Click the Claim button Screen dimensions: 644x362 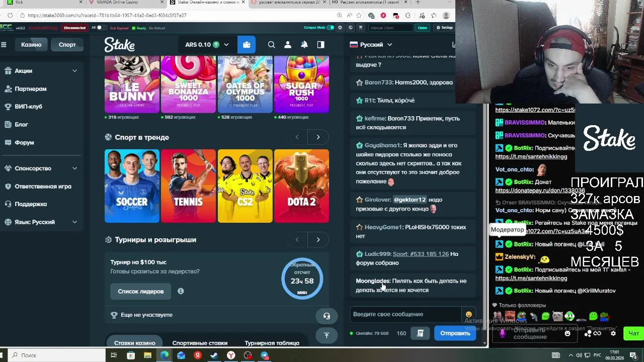pos(422,28)
